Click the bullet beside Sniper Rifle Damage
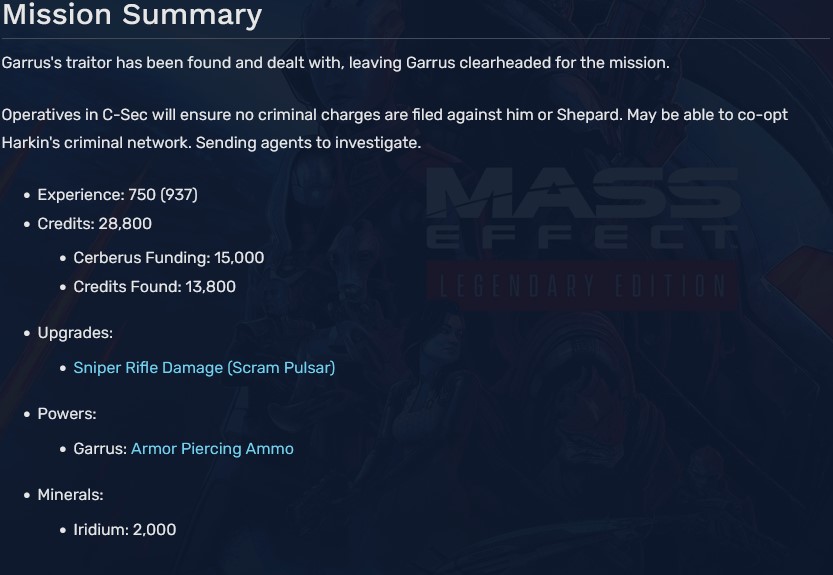This screenshot has width=833, height=575. coord(63,368)
